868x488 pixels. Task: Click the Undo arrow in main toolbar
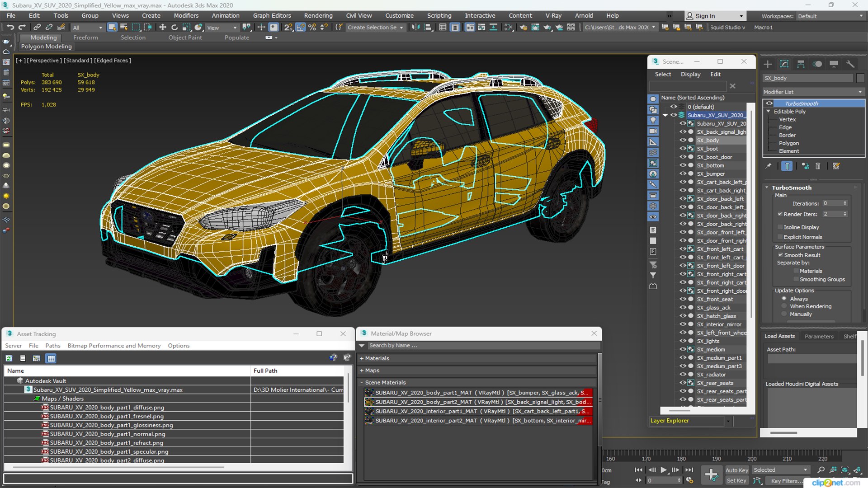pos(10,28)
